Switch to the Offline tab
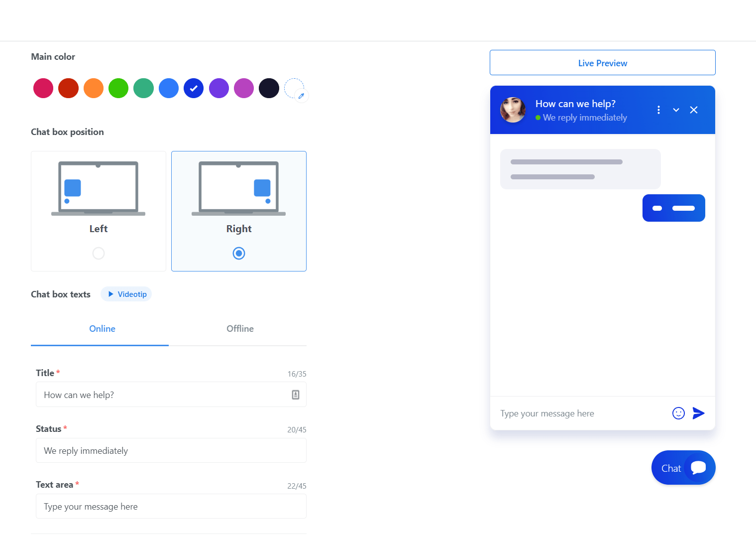756x540 pixels. point(240,329)
